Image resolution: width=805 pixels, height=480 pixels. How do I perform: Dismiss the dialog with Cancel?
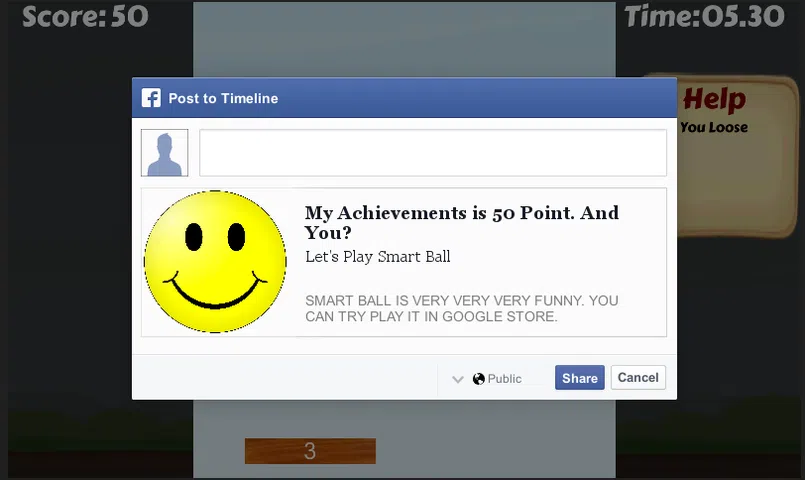(638, 377)
